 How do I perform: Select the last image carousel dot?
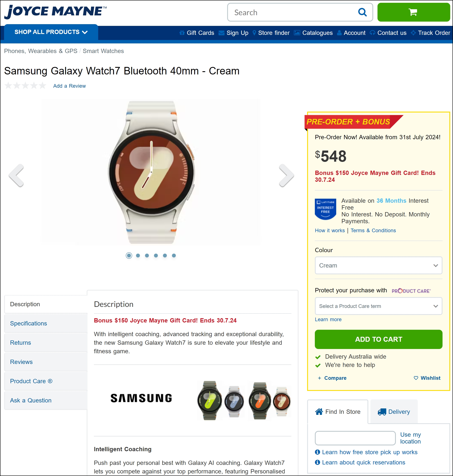pyautogui.click(x=174, y=255)
